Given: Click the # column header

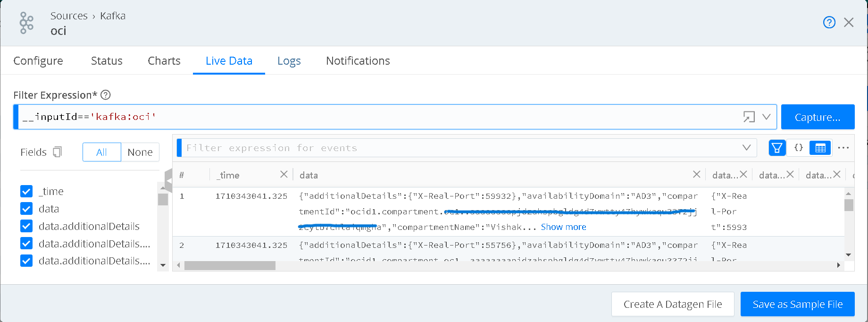Looking at the screenshot, I should coord(182,175).
